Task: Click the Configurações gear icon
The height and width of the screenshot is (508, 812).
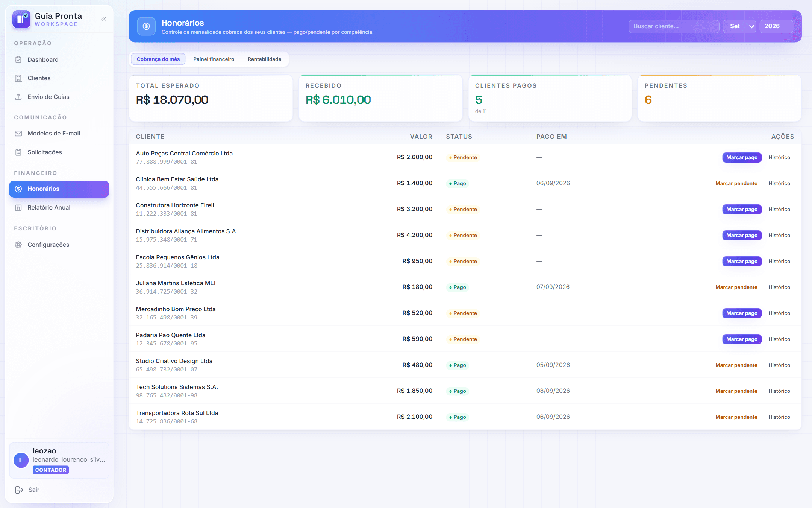Action: pyautogui.click(x=18, y=245)
